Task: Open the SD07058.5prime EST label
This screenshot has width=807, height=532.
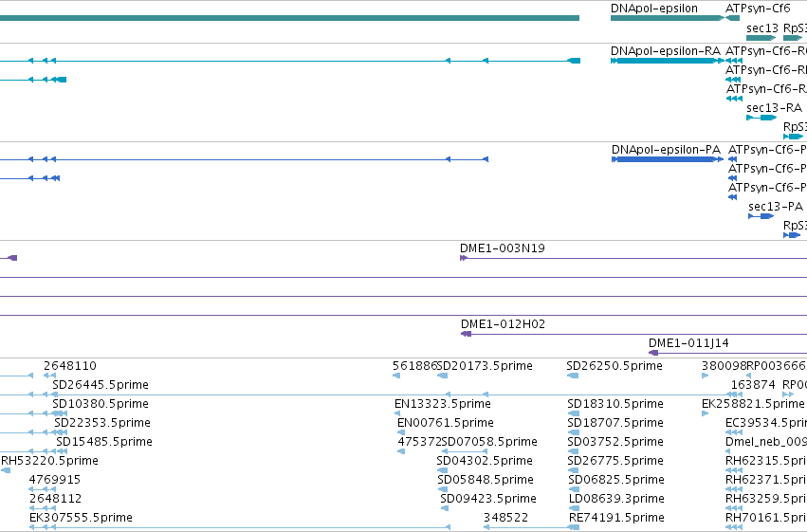Action: click(489, 442)
